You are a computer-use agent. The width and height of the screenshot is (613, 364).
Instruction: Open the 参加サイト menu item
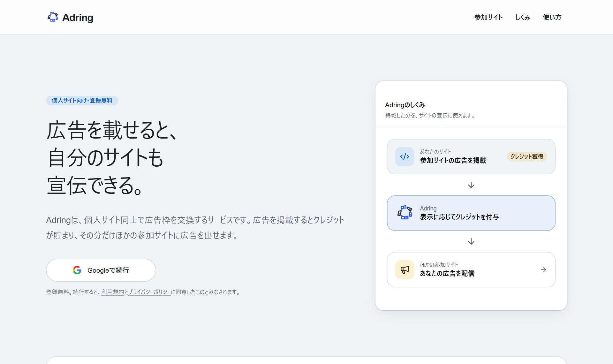pos(488,17)
